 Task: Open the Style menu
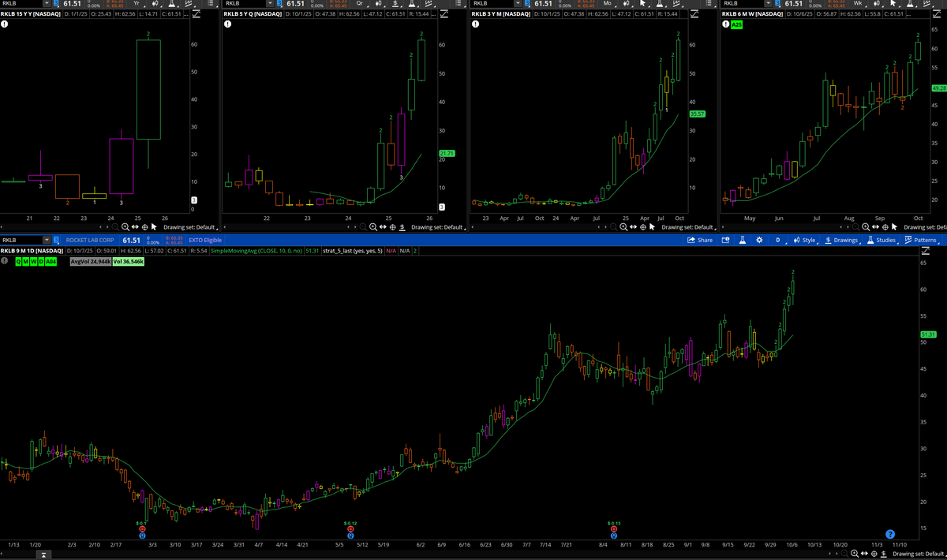point(804,240)
